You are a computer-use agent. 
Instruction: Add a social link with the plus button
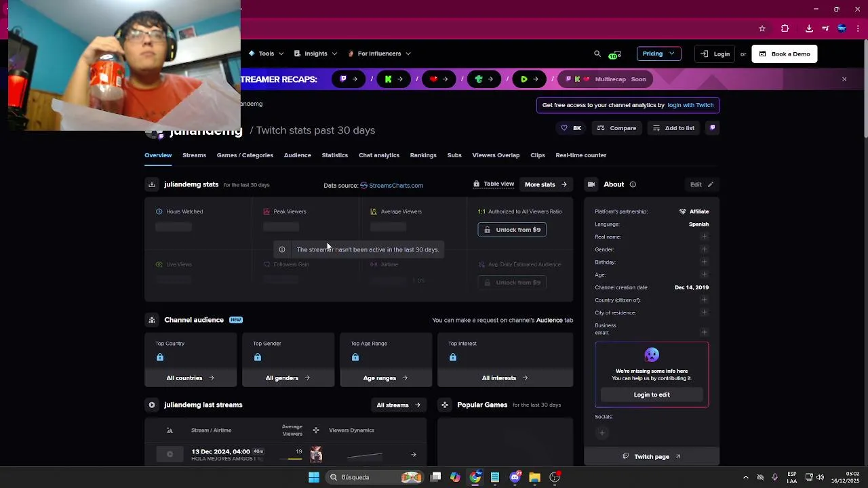coord(602,432)
